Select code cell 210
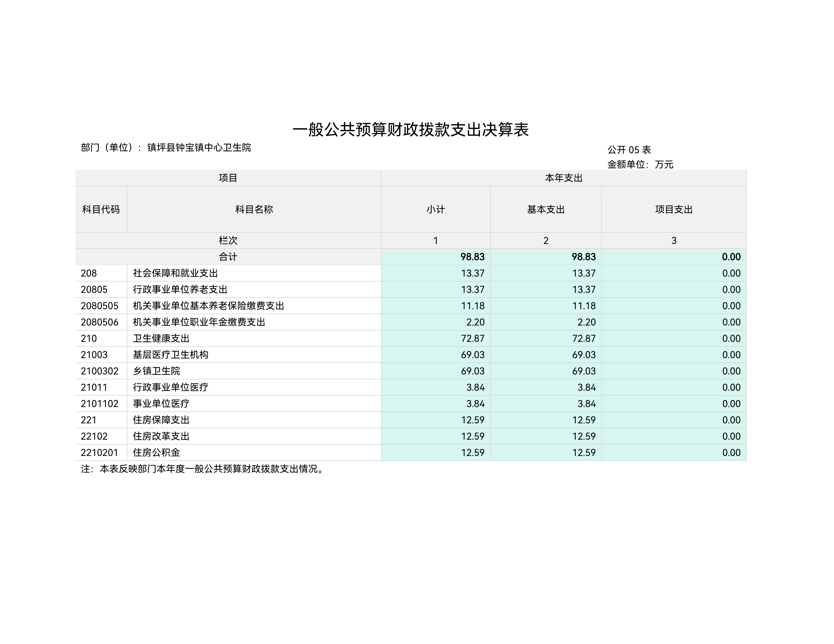The image size is (834, 644). pyautogui.click(x=101, y=338)
